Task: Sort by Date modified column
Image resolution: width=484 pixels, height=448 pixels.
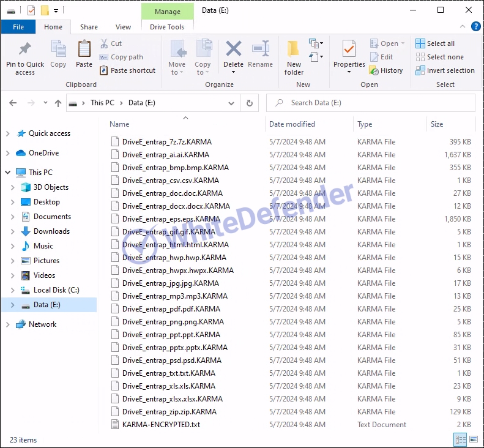Action: click(292, 124)
